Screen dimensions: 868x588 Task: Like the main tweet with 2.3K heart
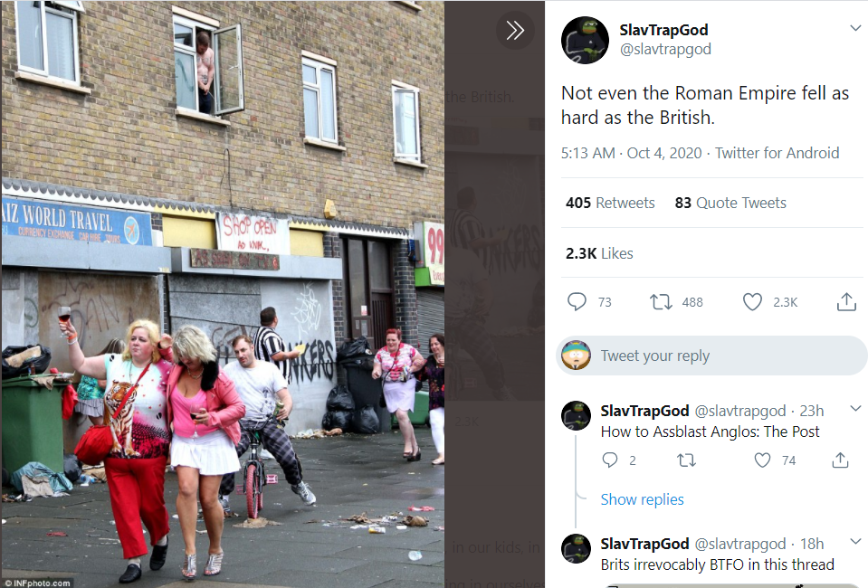(x=752, y=302)
